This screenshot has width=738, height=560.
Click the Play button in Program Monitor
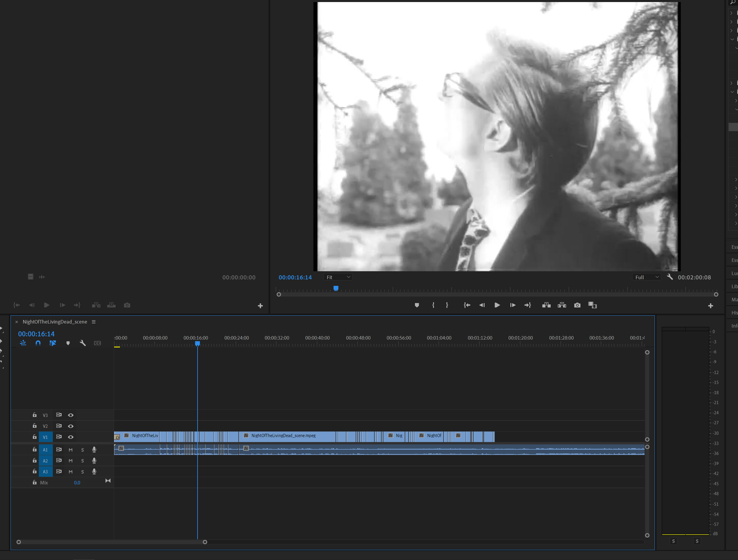coord(497,305)
